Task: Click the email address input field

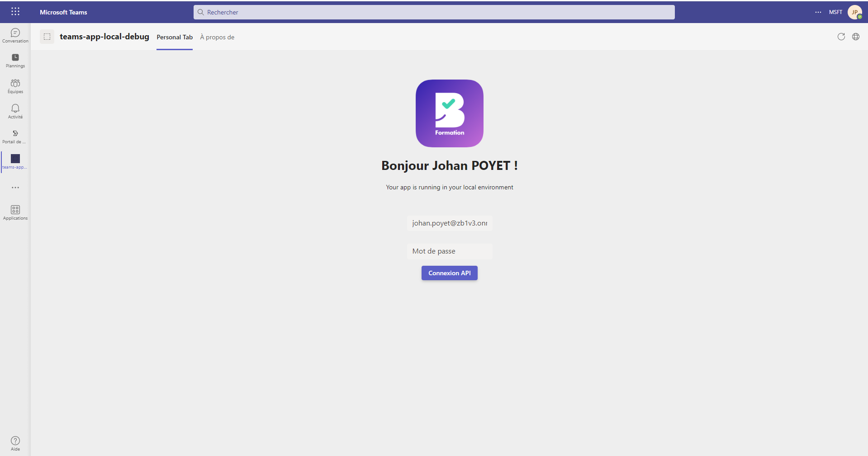Action: point(450,223)
